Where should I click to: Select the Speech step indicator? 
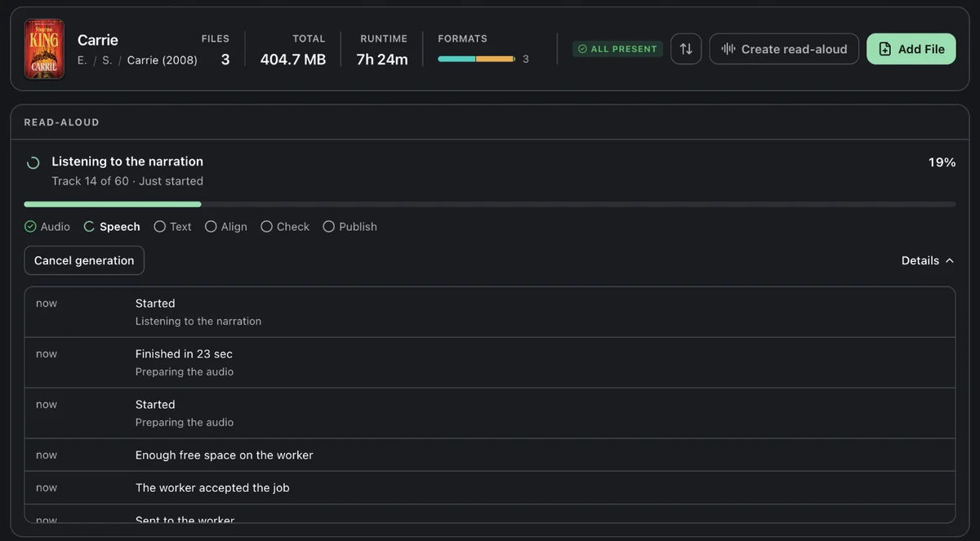pyautogui.click(x=112, y=227)
